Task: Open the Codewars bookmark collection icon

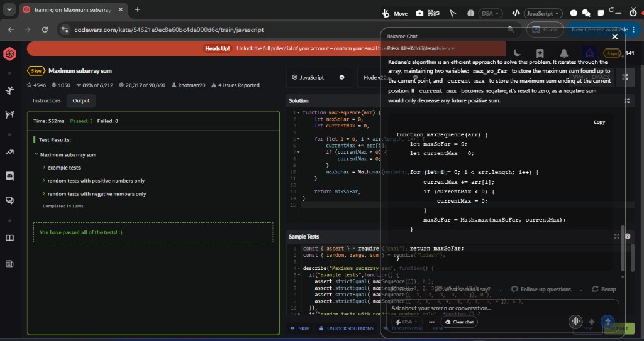Action: tap(540, 53)
